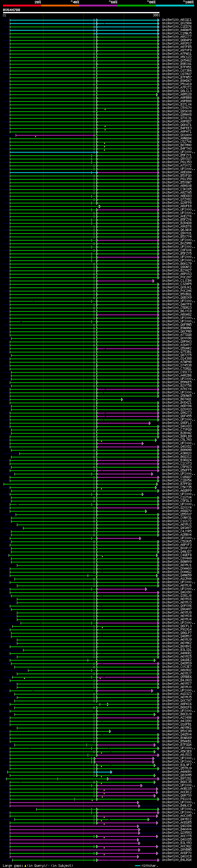Open the UniRef100_C1ED76 entry

pyautogui.click(x=176, y=26)
